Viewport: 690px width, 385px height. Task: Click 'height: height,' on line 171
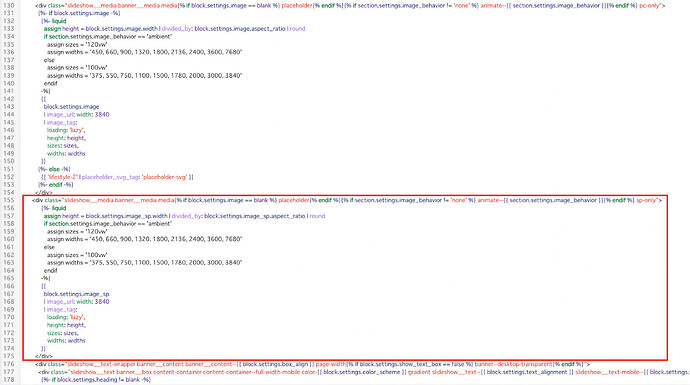click(x=66, y=325)
